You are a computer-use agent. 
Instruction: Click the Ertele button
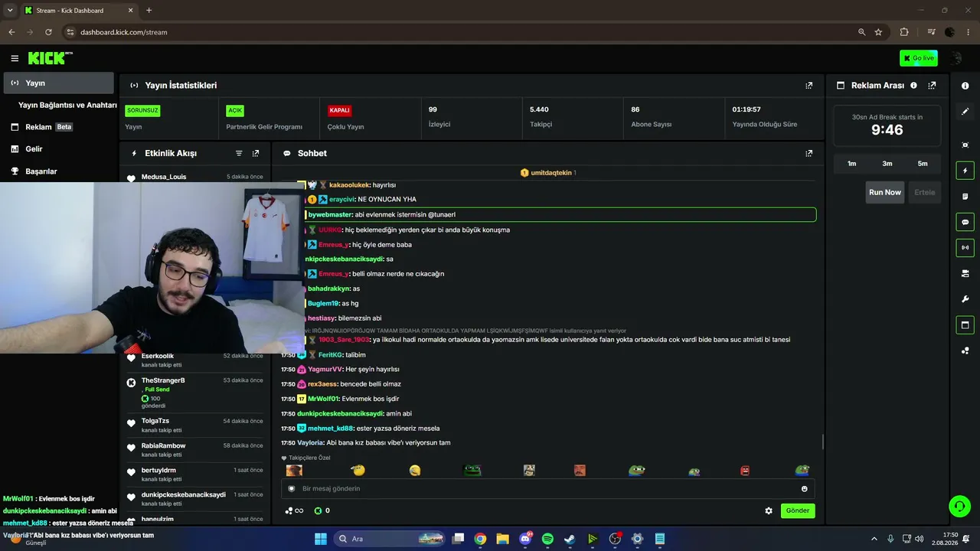click(924, 192)
